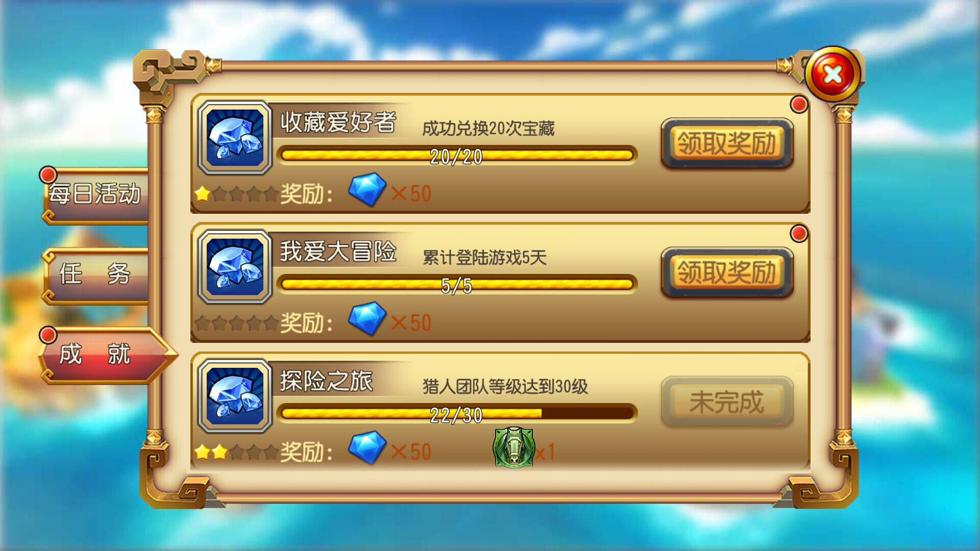Click star rating of 探险之旅 achievement
This screenshot has height=551, width=980.
pos(237,452)
